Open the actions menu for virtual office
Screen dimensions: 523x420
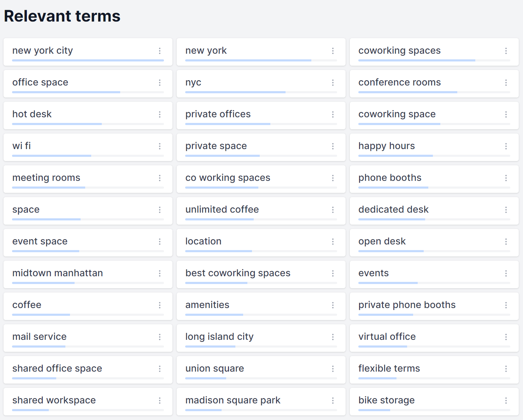[506, 337]
